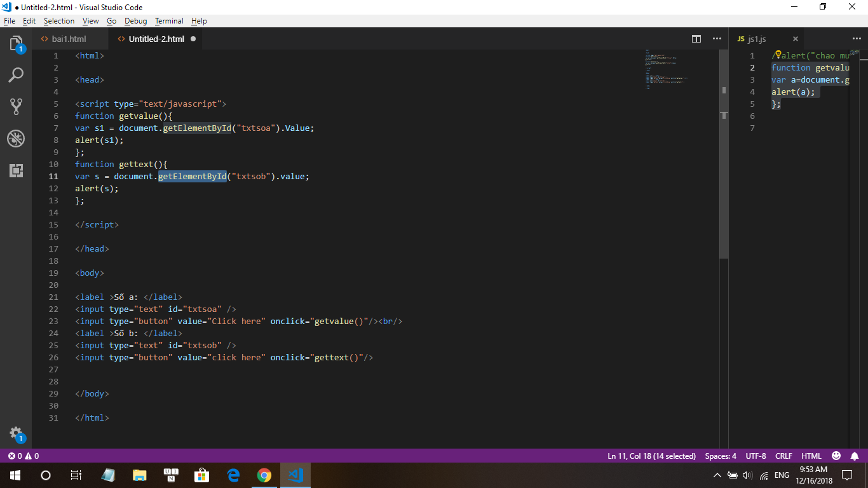The image size is (868, 488).
Task: Change Spaces: 4 indentation setting
Action: (721, 456)
